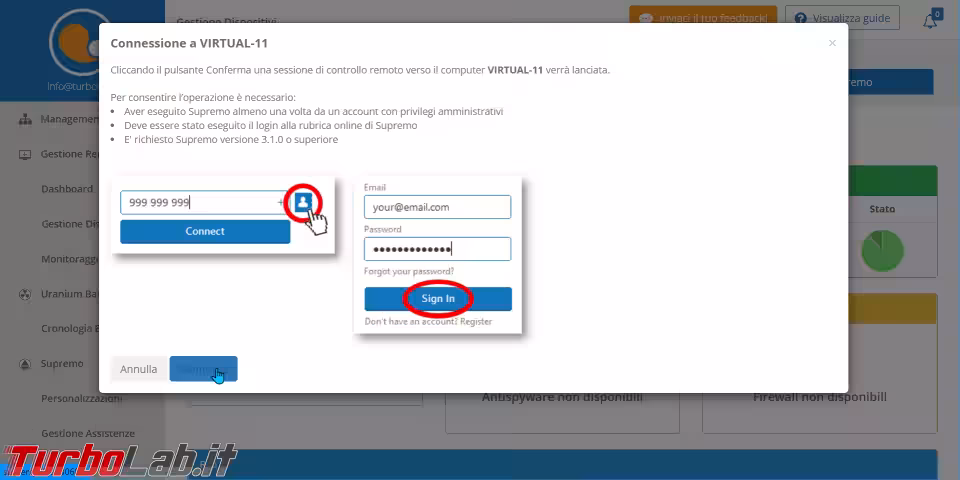Click the Annulla button
960x480 pixels.
[x=138, y=369]
